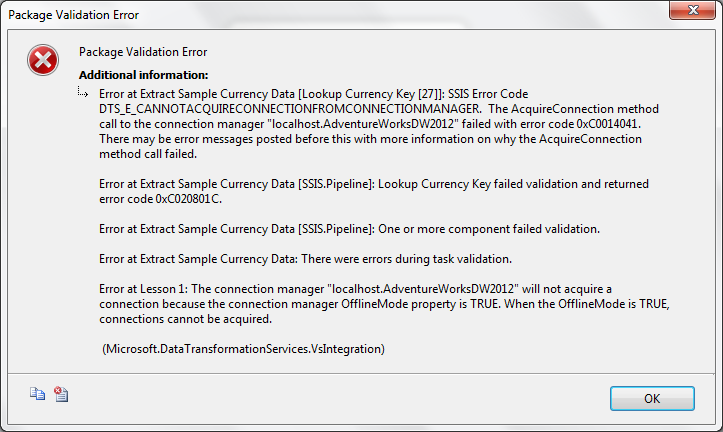Click the red error circle icon

(x=43, y=60)
